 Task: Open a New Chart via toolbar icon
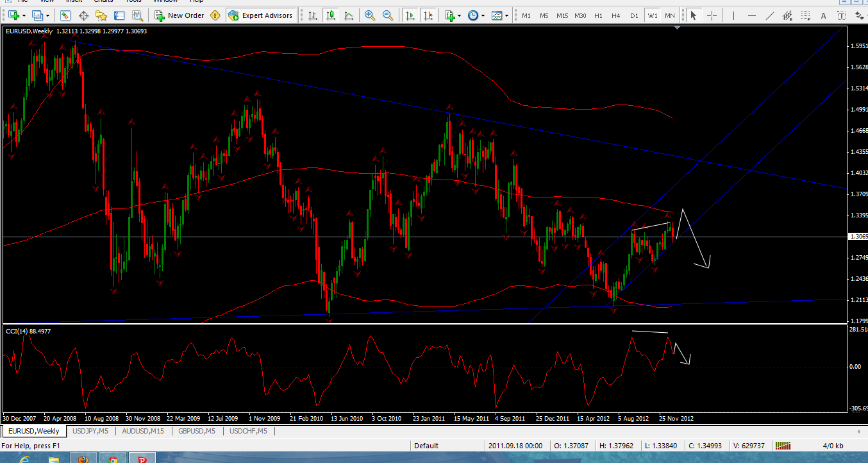(x=13, y=15)
